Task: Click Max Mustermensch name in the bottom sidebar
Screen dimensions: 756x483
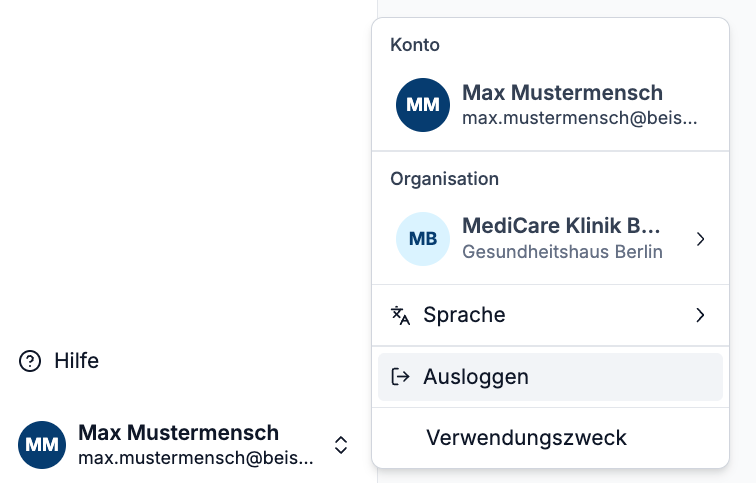Action: click(178, 432)
